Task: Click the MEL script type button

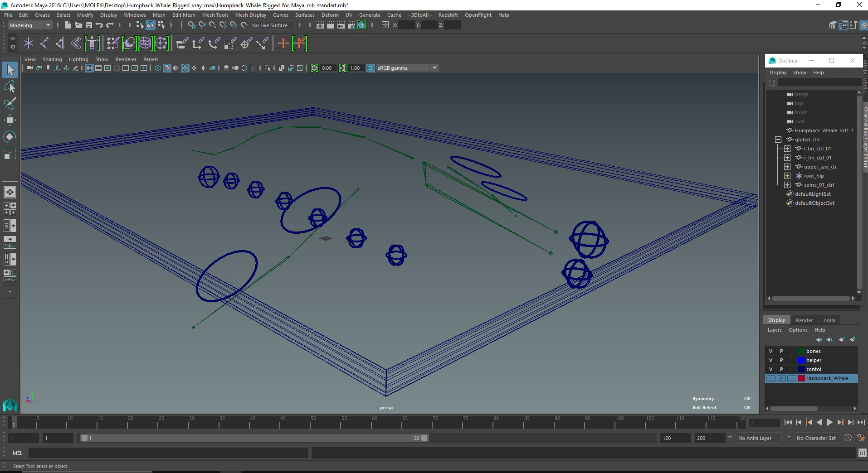Action: [x=18, y=453]
